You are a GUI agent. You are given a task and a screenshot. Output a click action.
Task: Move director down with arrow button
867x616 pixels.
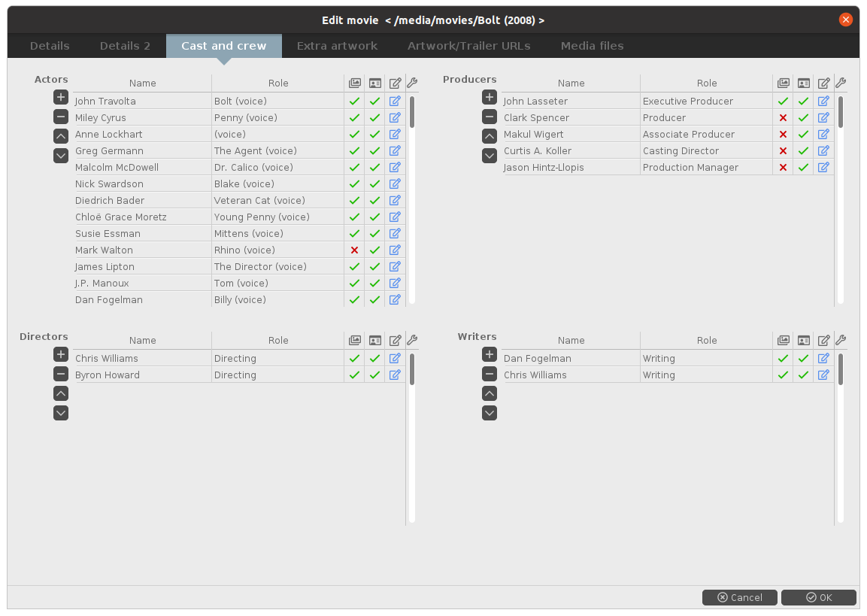[x=61, y=413]
